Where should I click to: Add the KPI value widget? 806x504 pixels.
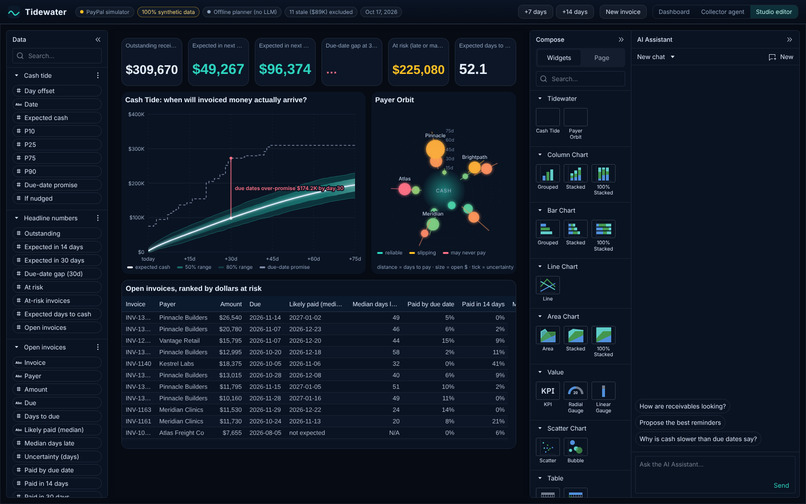click(548, 391)
